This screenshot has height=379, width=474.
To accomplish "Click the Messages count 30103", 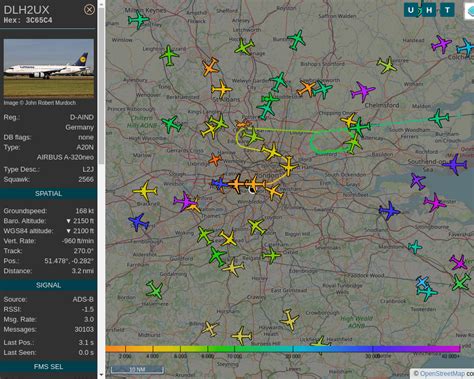I will click(84, 330).
